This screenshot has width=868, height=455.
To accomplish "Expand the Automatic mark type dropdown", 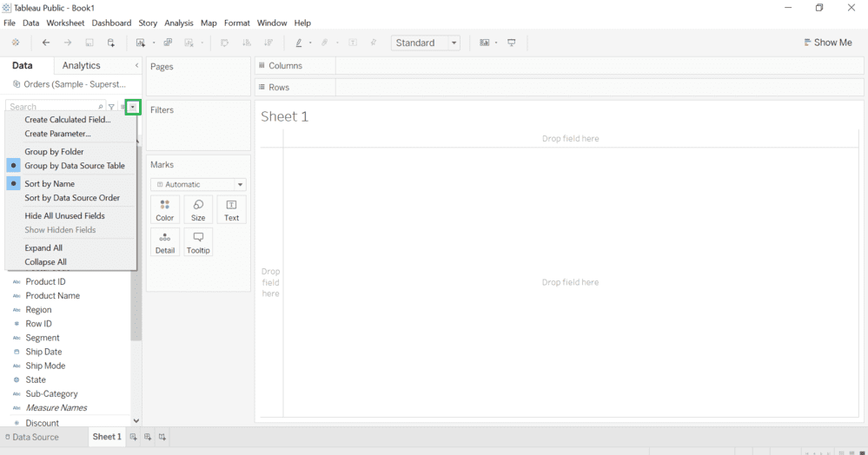I will pyautogui.click(x=198, y=184).
